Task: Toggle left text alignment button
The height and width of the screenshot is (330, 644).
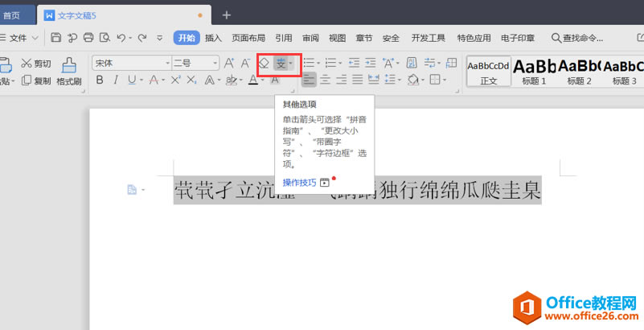Action: pos(310,80)
